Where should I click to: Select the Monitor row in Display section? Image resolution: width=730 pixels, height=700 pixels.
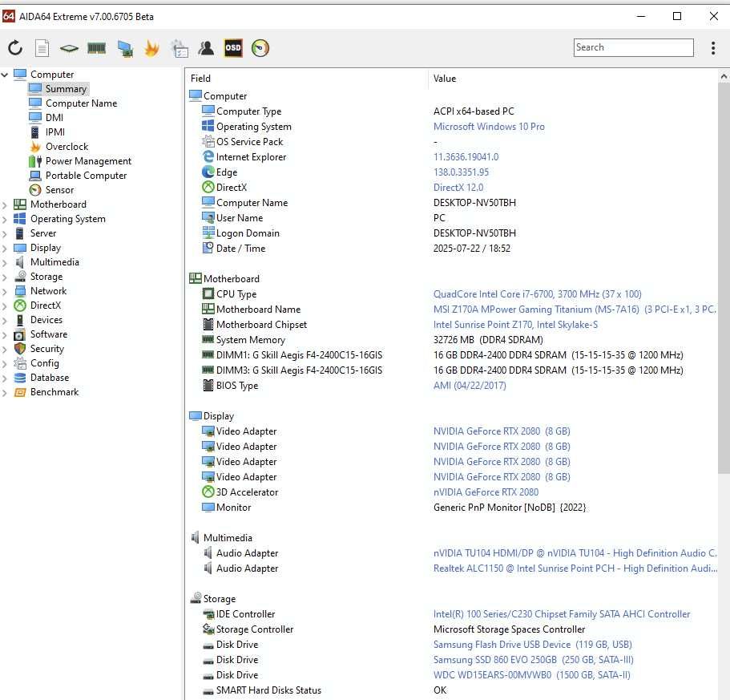tap(451, 508)
